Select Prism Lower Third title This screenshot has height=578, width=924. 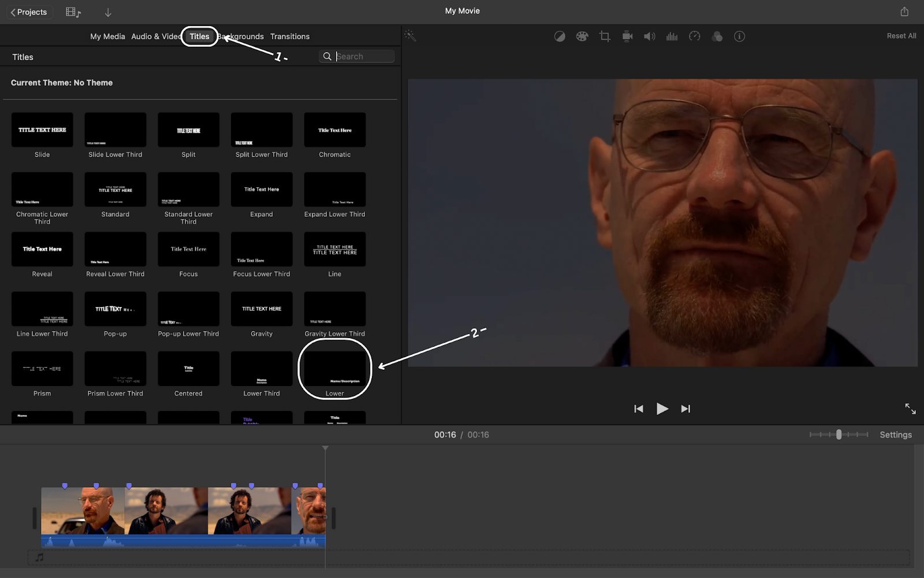(x=115, y=369)
